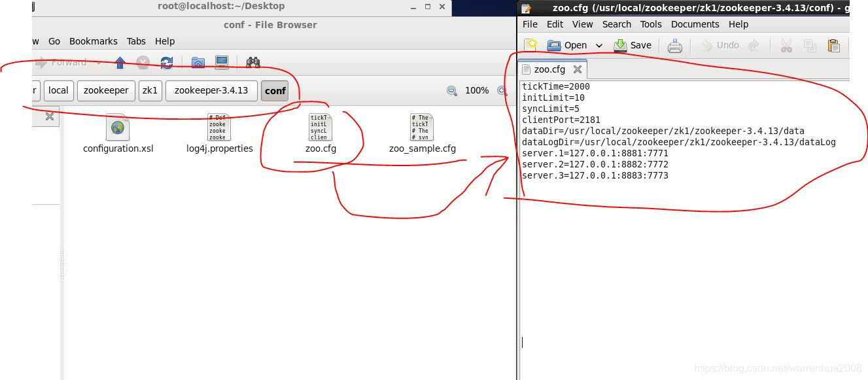This screenshot has height=380, width=868.
Task: Open the Forward history dropdown arrow
Action: (98, 63)
